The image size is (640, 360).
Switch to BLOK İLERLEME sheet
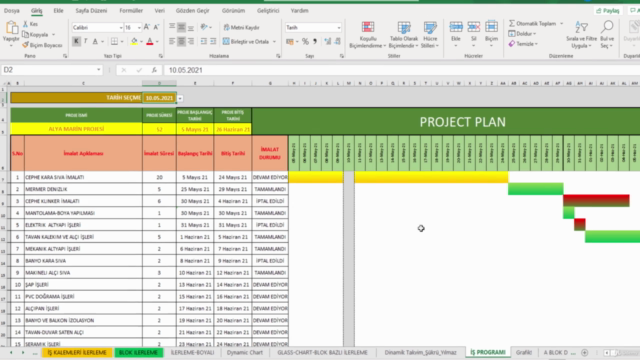click(138, 353)
